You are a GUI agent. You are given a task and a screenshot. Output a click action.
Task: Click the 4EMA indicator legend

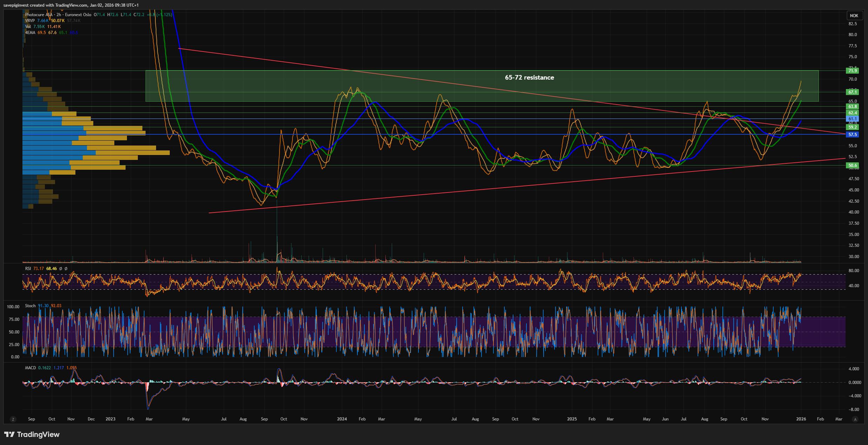[30, 33]
